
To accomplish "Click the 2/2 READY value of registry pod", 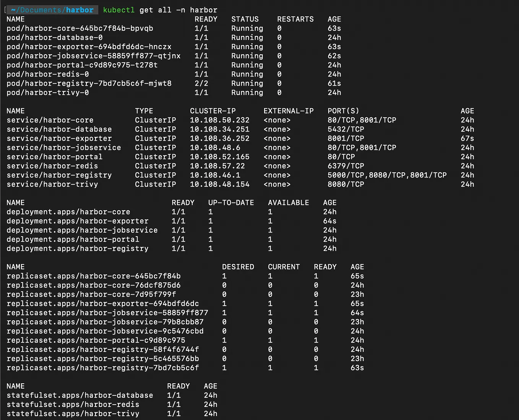I will (201, 83).
